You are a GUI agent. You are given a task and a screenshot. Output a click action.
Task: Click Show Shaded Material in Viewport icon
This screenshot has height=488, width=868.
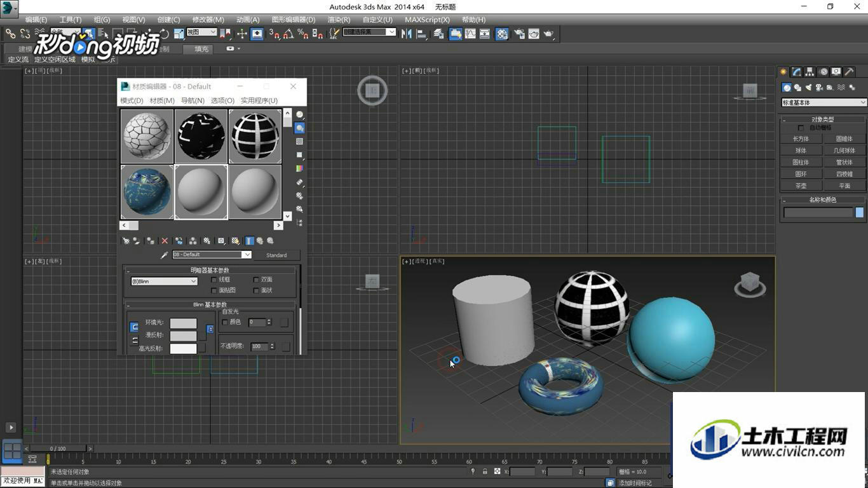(235, 241)
